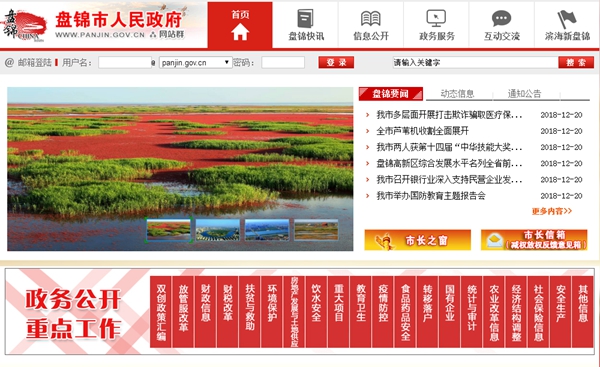This screenshot has width=600, height=367.
Task: Select first red-beach slideshow thumbnail
Action: pos(168,230)
